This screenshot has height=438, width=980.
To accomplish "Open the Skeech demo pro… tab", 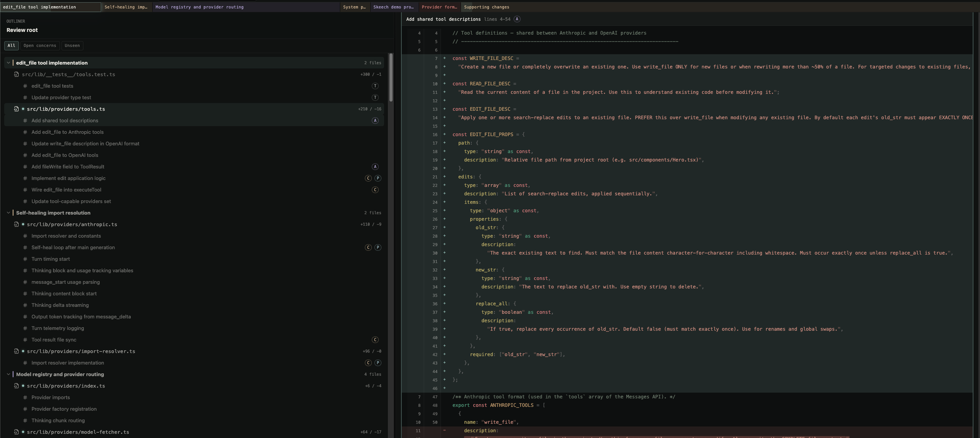I will coord(394,7).
